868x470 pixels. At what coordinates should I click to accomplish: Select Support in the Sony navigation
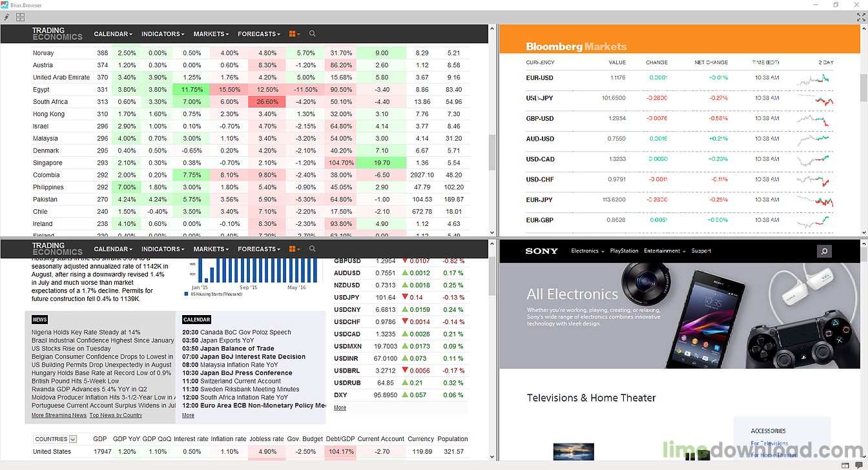pos(701,251)
